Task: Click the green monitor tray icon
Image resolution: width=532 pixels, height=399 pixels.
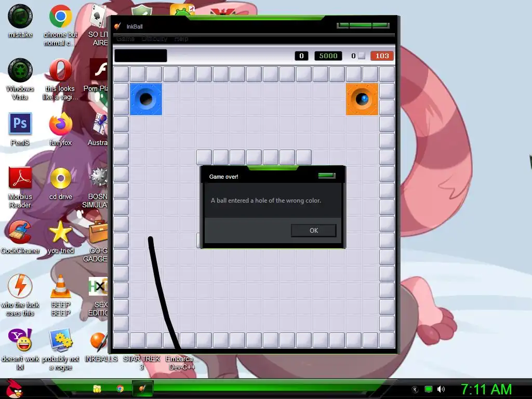Action: point(429,389)
